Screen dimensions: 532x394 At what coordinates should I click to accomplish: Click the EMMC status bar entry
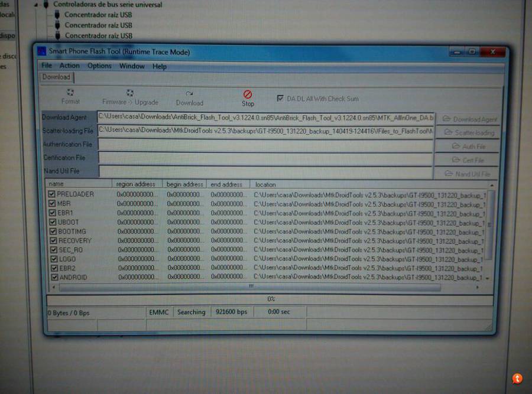click(159, 312)
